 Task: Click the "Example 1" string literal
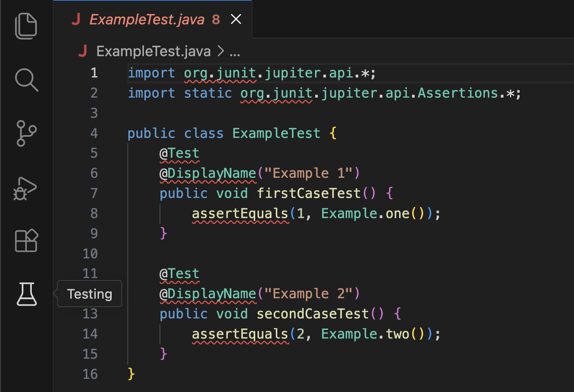click(x=308, y=173)
